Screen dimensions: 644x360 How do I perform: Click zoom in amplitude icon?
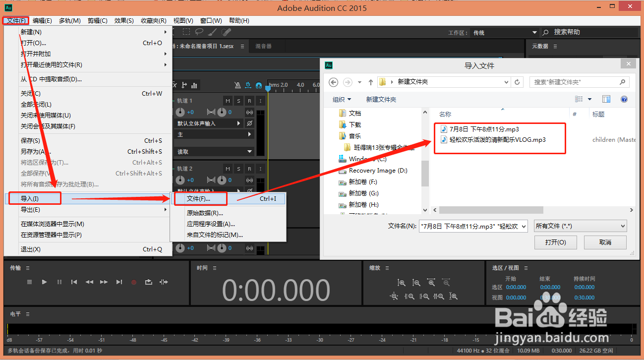click(402, 283)
